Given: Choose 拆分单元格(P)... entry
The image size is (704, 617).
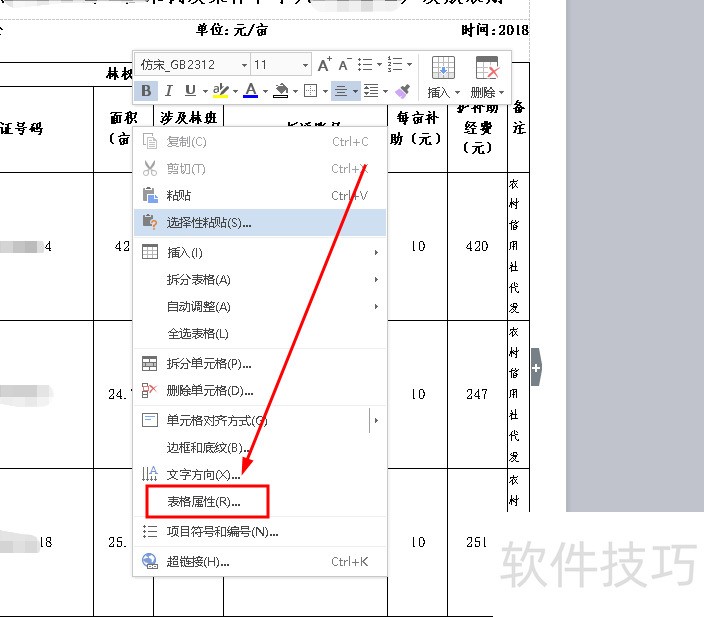Looking at the screenshot, I should pos(260,363).
